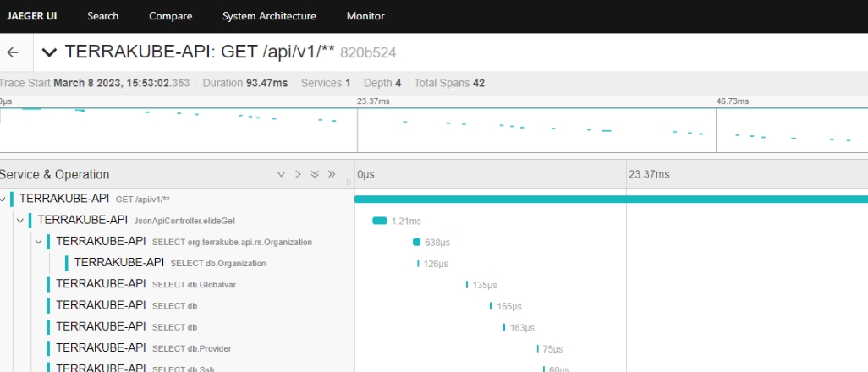Open the Search page in navigation
The height and width of the screenshot is (372, 868).
coord(103,16)
